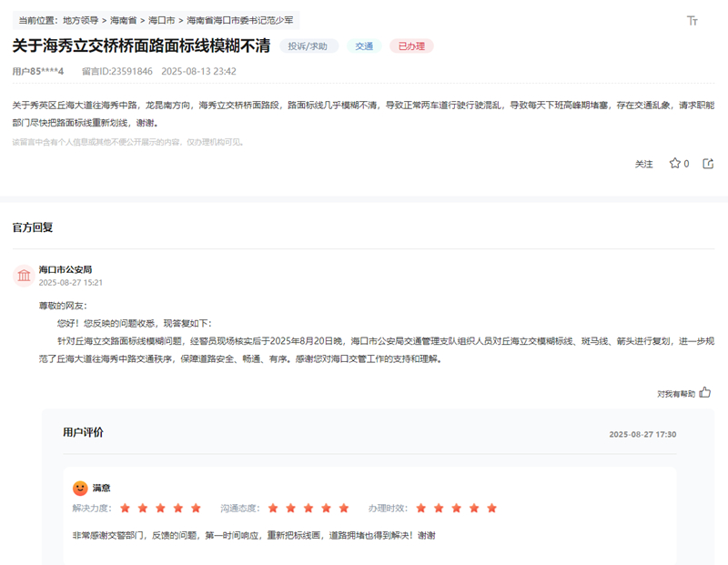
Task: Click the 用户评价 section heading
Action: click(x=83, y=432)
